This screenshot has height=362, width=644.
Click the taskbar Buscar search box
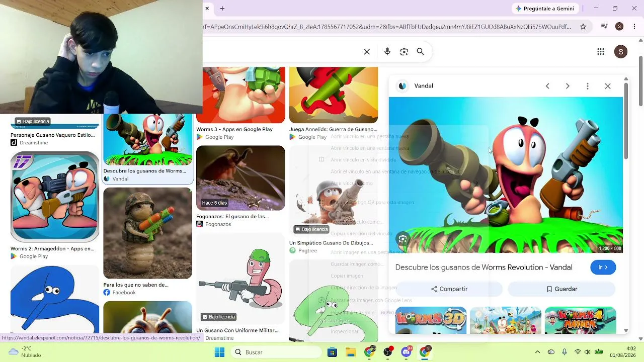pyautogui.click(x=276, y=352)
